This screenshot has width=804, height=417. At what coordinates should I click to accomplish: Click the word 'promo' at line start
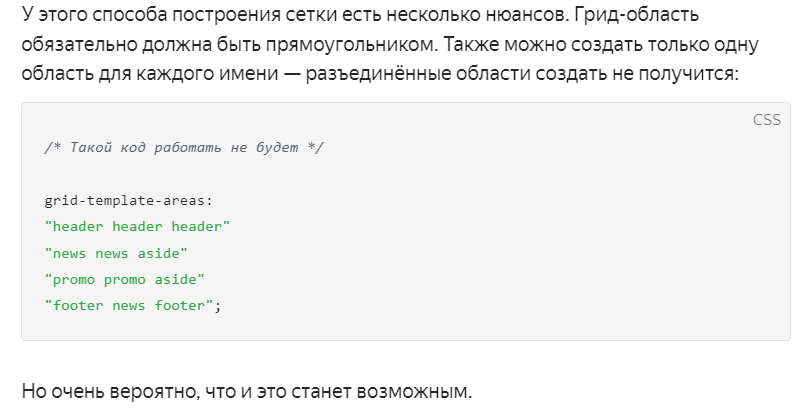(x=74, y=280)
